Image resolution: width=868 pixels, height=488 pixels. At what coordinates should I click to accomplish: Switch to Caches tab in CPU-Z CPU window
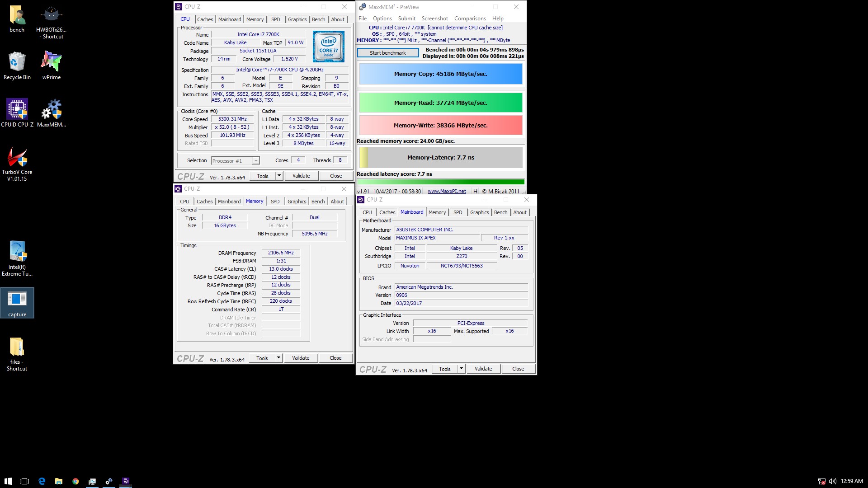(205, 19)
